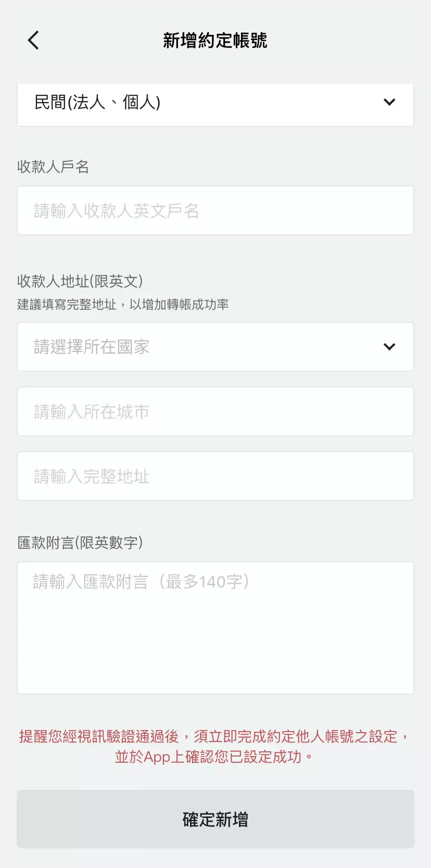Image resolution: width=431 pixels, height=868 pixels.
Task: Click the chevron in the 請選擇所在國家 field
Action: [389, 347]
